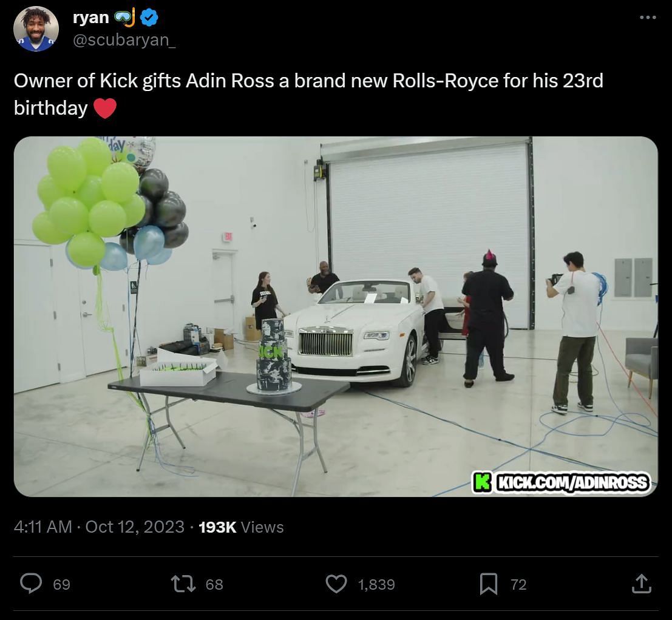Click the reply count 69
Viewport: 672px width, 620px height.
(61, 584)
